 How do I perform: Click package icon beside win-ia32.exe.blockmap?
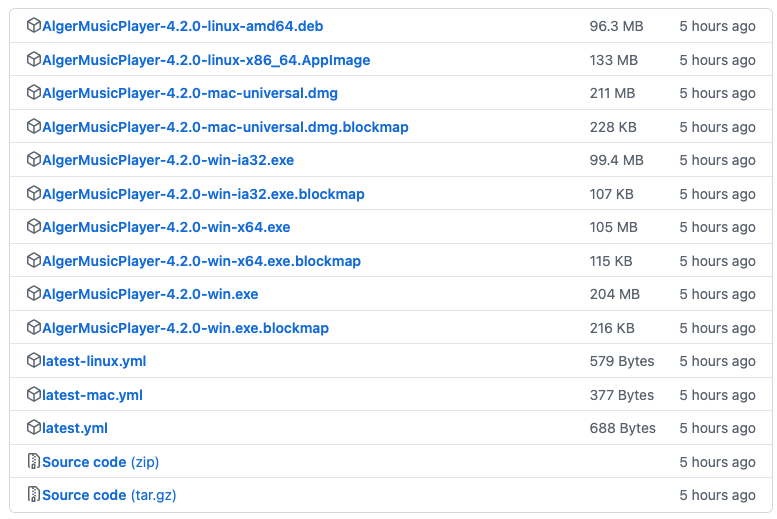click(33, 193)
